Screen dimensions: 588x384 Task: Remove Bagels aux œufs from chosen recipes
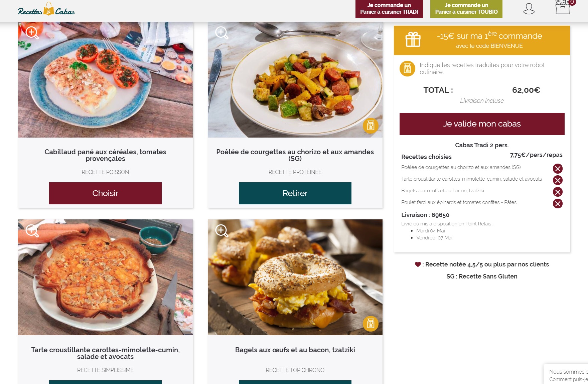tap(558, 192)
